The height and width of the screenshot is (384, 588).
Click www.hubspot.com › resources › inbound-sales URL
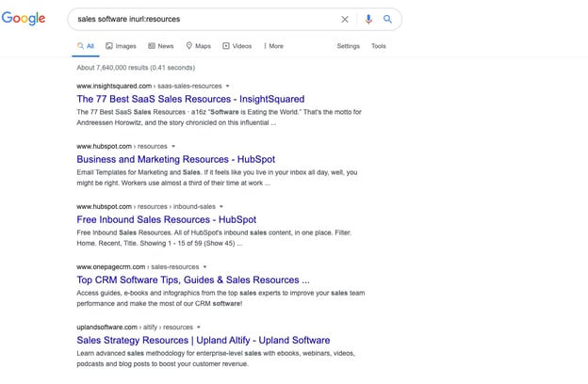point(146,207)
